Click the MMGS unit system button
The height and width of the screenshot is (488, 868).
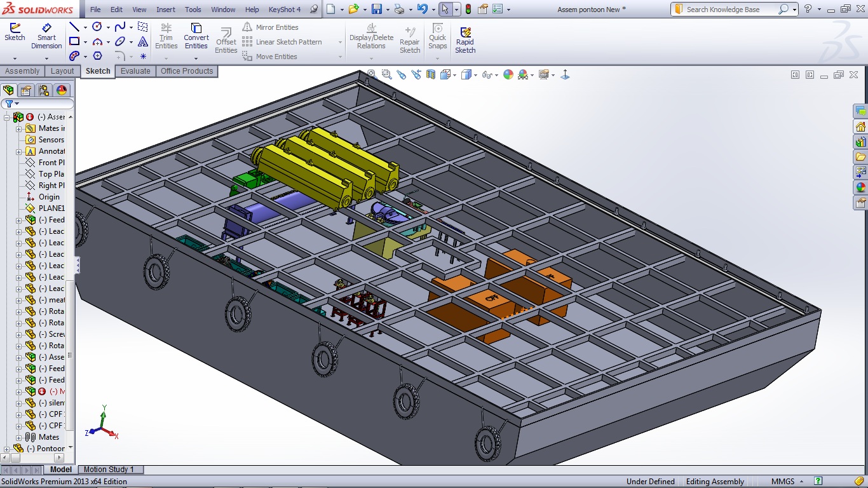click(x=782, y=482)
